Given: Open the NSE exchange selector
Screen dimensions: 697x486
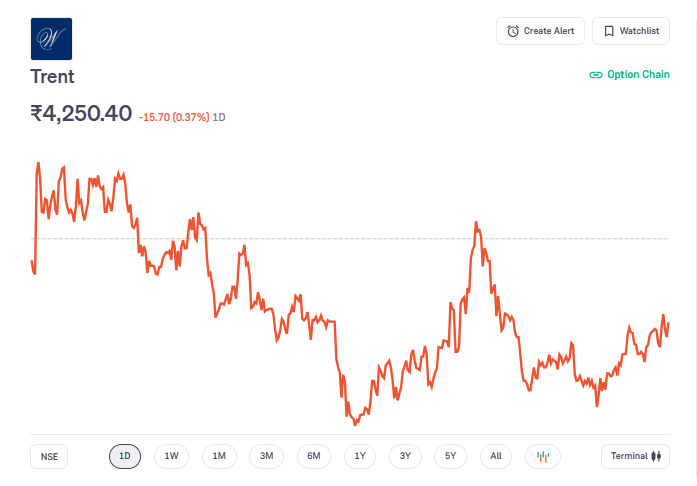Looking at the screenshot, I should [x=49, y=456].
